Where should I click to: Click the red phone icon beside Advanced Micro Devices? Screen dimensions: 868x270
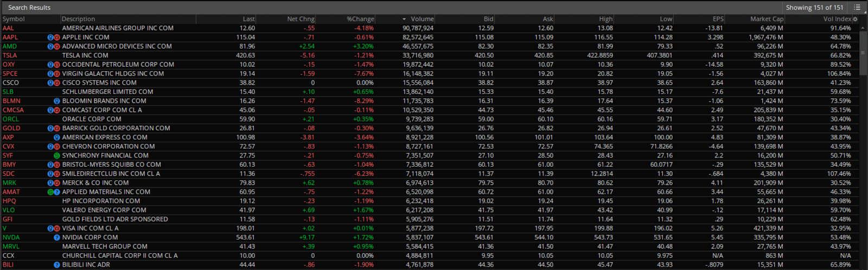(x=57, y=47)
